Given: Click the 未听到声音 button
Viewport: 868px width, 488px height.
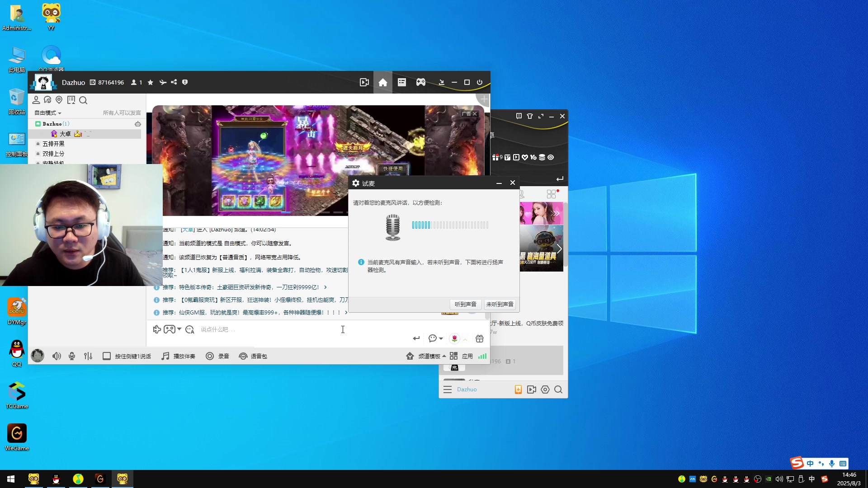Looking at the screenshot, I should 500,305.
